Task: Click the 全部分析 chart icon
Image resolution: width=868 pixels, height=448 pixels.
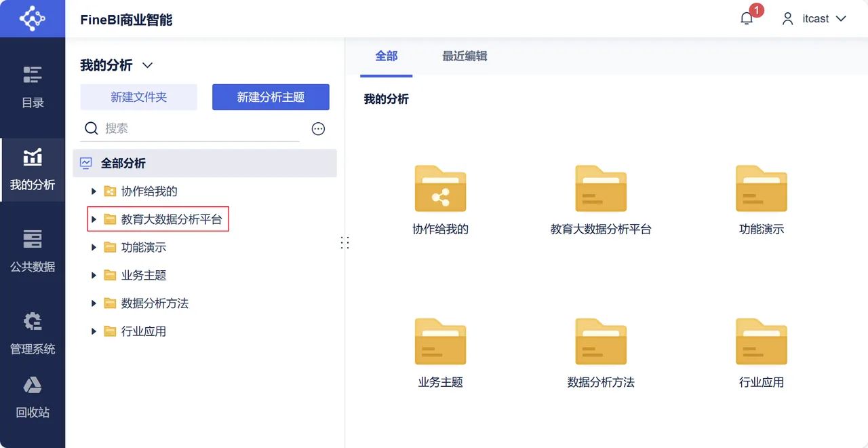Action: point(86,163)
